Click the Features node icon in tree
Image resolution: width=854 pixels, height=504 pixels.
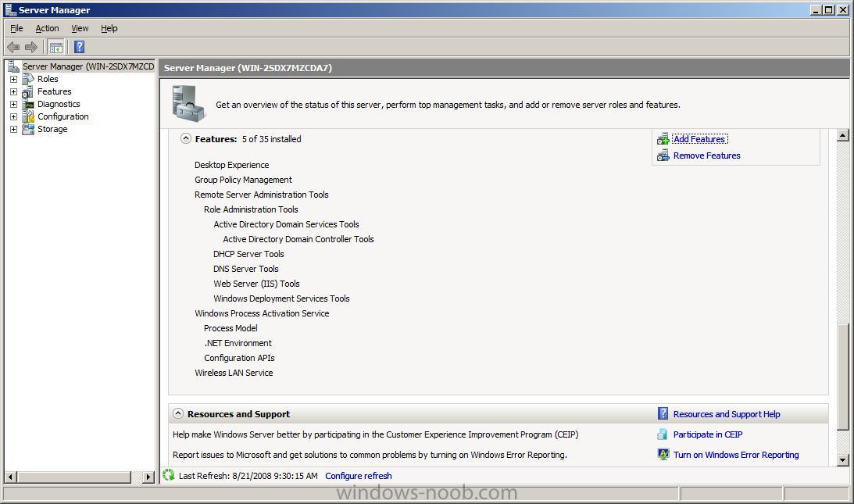28,91
